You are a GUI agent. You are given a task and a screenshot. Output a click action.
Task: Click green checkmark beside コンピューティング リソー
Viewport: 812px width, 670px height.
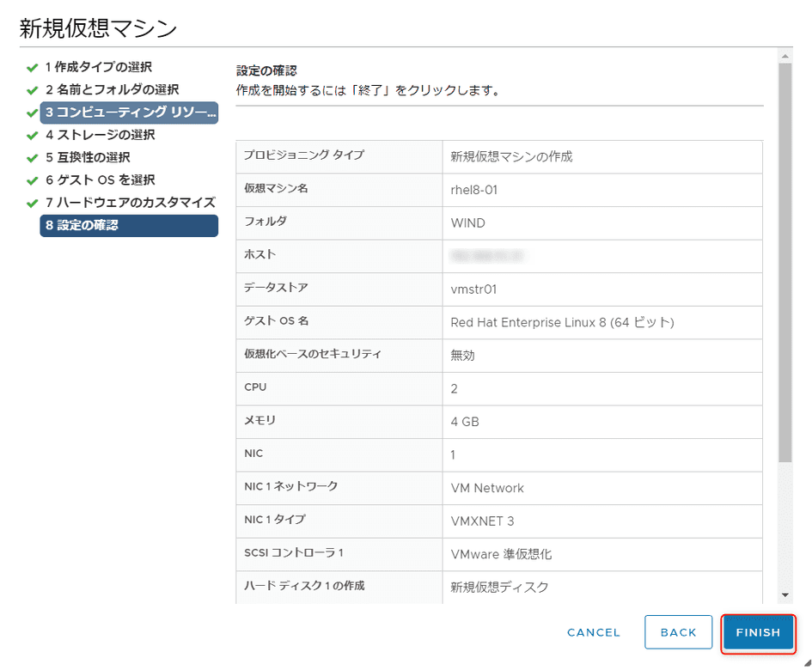tap(32, 113)
